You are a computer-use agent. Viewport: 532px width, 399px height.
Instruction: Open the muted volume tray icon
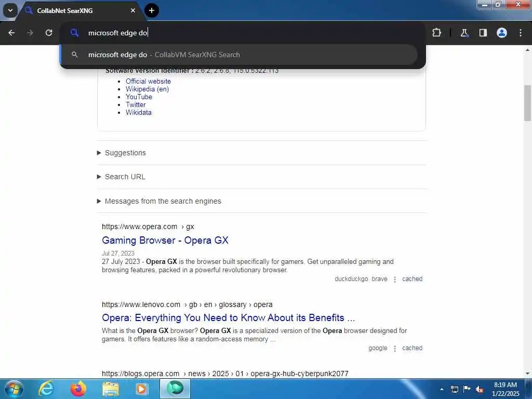(480, 390)
